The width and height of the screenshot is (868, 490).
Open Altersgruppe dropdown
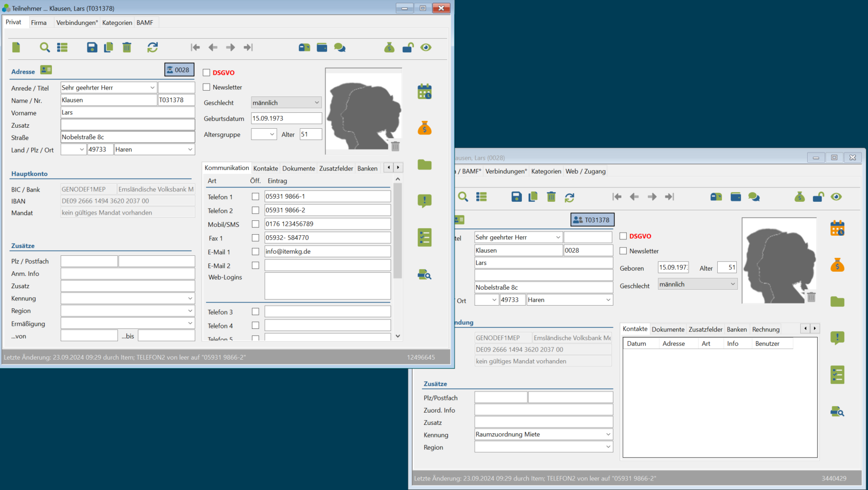272,135
